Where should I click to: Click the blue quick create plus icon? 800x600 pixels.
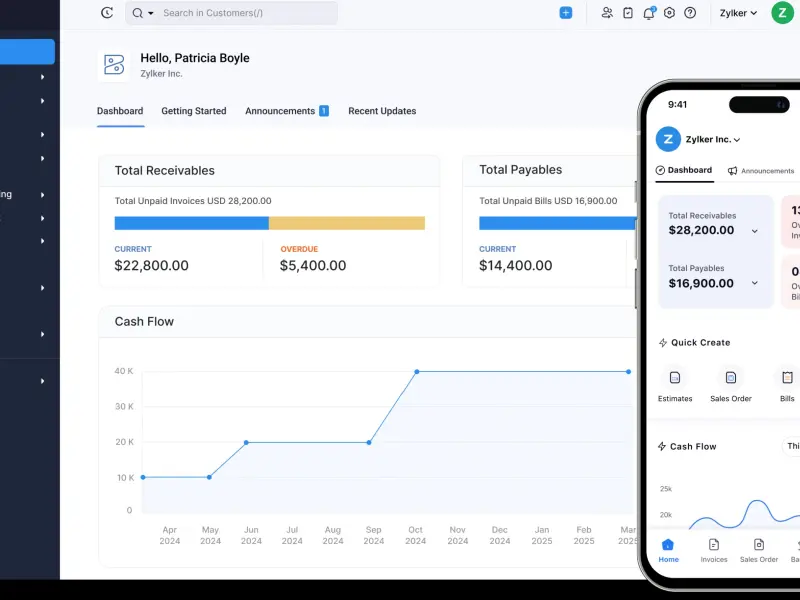point(565,13)
